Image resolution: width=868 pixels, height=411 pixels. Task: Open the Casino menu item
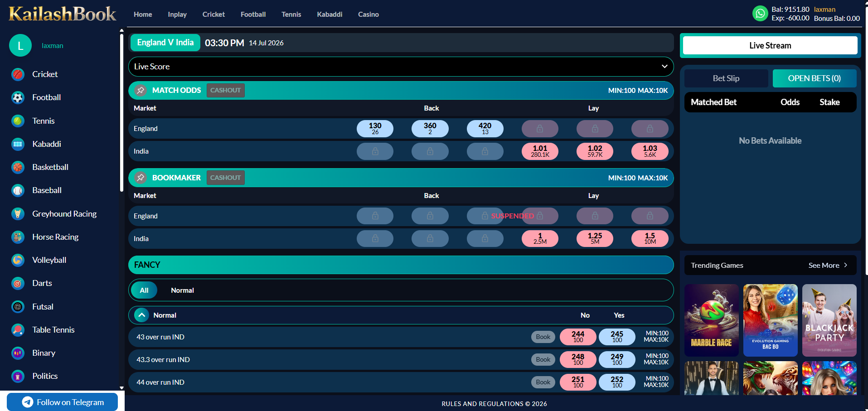[x=369, y=15]
